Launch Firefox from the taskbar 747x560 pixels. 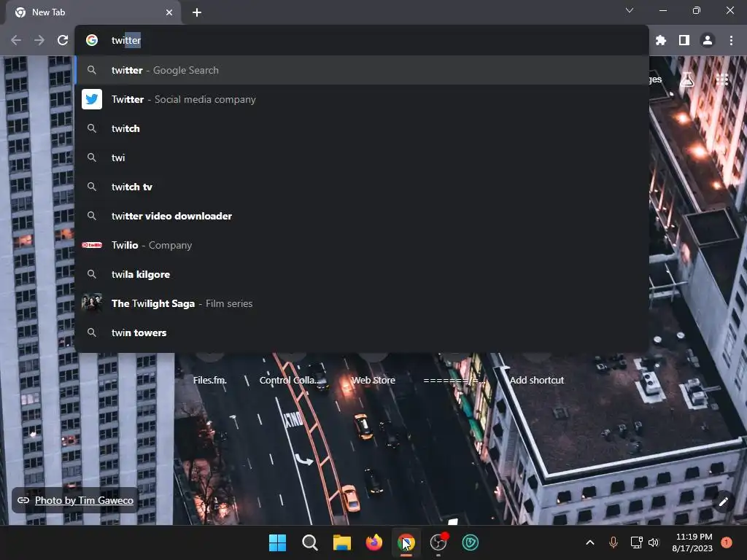click(374, 542)
